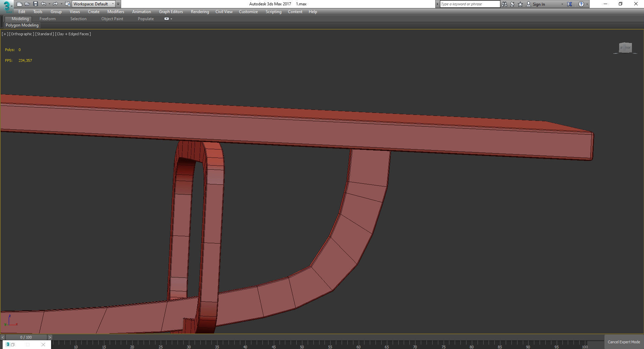Click the FPS statistic value 234,357

click(x=25, y=60)
